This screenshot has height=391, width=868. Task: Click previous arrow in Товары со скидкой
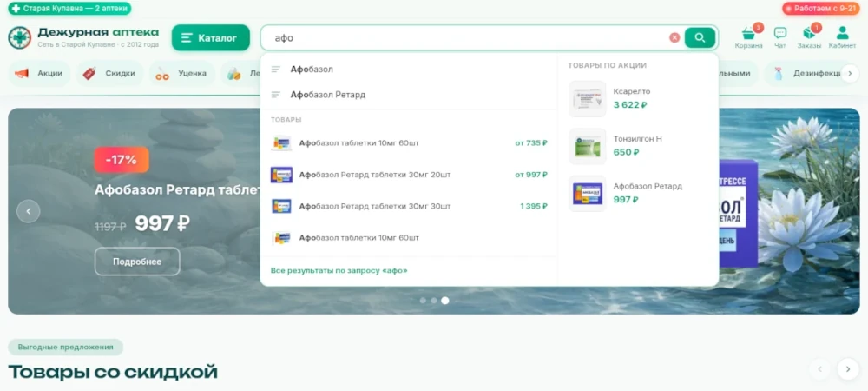pos(820,369)
